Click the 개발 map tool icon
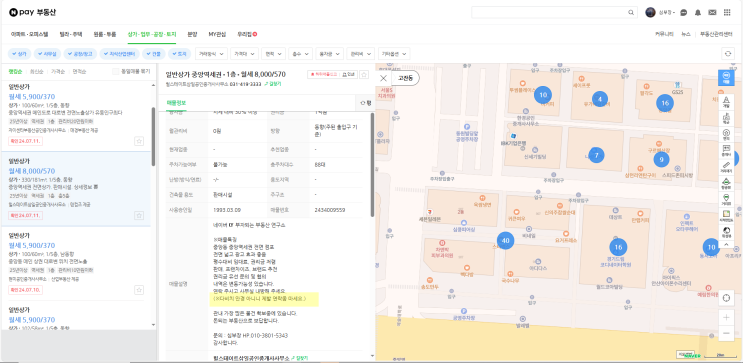The width and height of the screenshot is (743, 363). pos(726,101)
